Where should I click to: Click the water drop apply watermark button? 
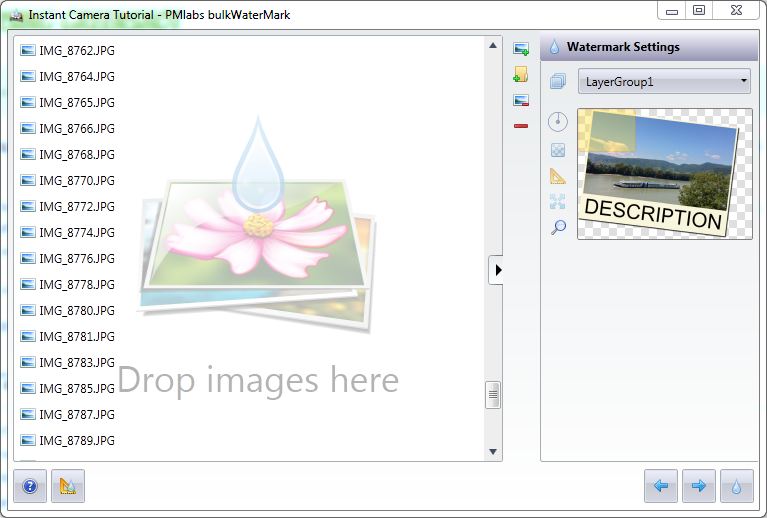click(x=737, y=486)
